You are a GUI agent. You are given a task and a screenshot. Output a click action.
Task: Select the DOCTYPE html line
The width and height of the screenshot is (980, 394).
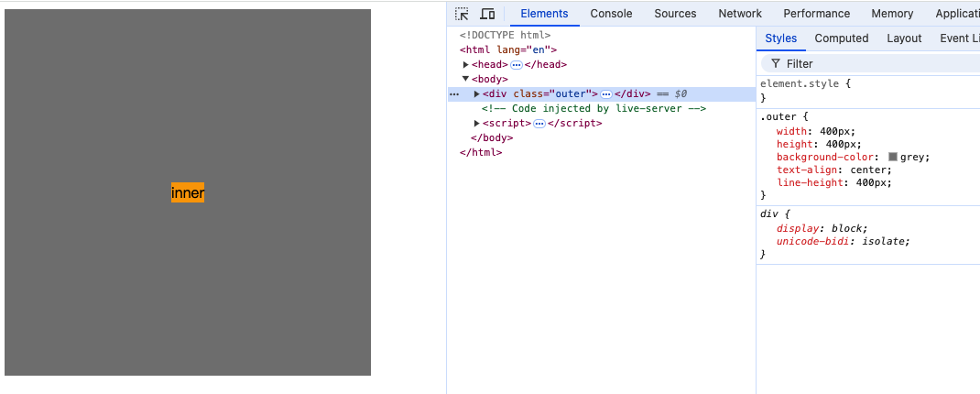point(505,35)
